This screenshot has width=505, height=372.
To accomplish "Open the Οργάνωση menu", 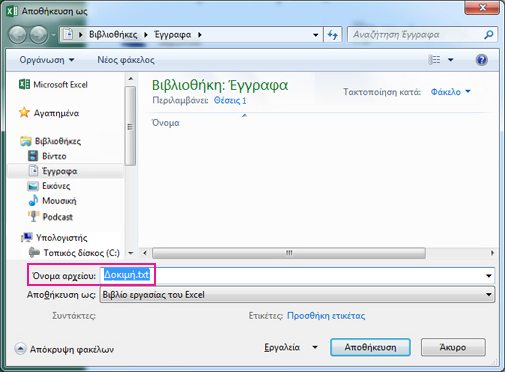I will (47, 60).
